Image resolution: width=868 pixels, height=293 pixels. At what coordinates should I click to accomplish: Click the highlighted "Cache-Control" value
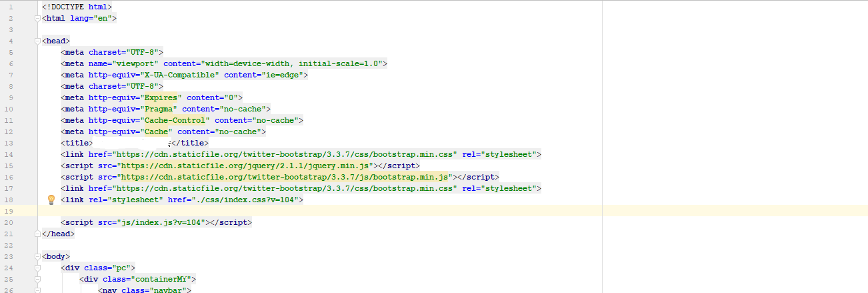point(175,120)
